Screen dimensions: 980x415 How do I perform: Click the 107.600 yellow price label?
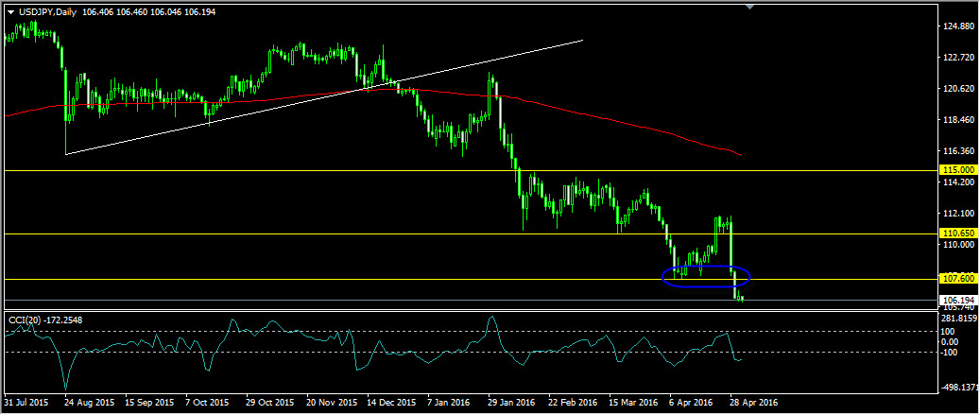959,280
